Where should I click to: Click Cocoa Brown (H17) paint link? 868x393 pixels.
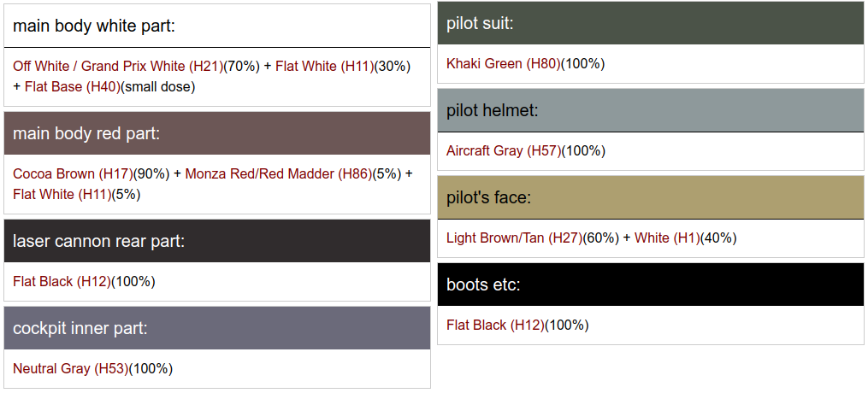73,173
